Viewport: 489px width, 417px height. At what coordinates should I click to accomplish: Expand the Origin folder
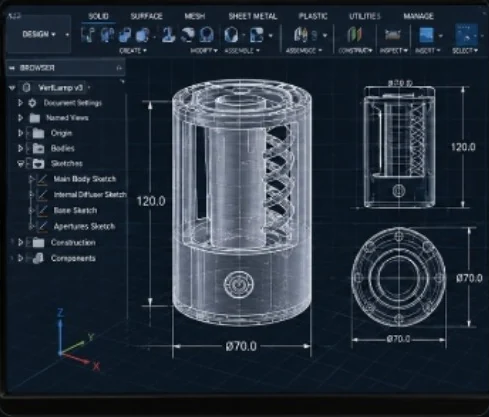coord(20,133)
